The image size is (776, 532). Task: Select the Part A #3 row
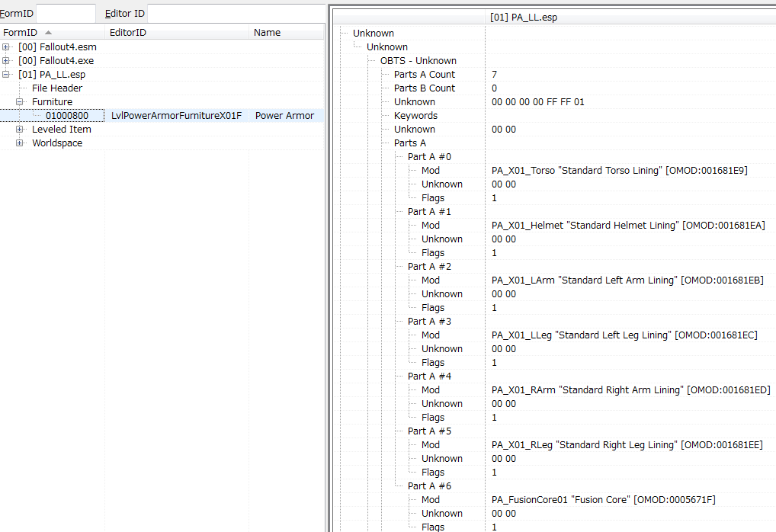click(429, 322)
